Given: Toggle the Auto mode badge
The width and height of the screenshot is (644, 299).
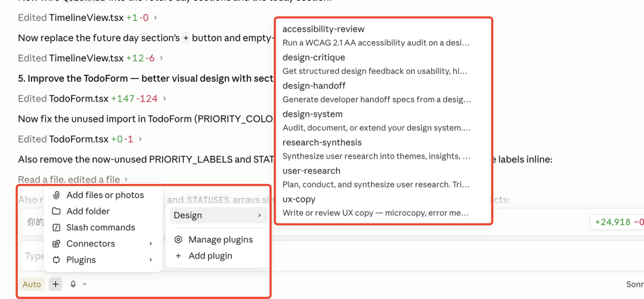Looking at the screenshot, I should (x=32, y=284).
